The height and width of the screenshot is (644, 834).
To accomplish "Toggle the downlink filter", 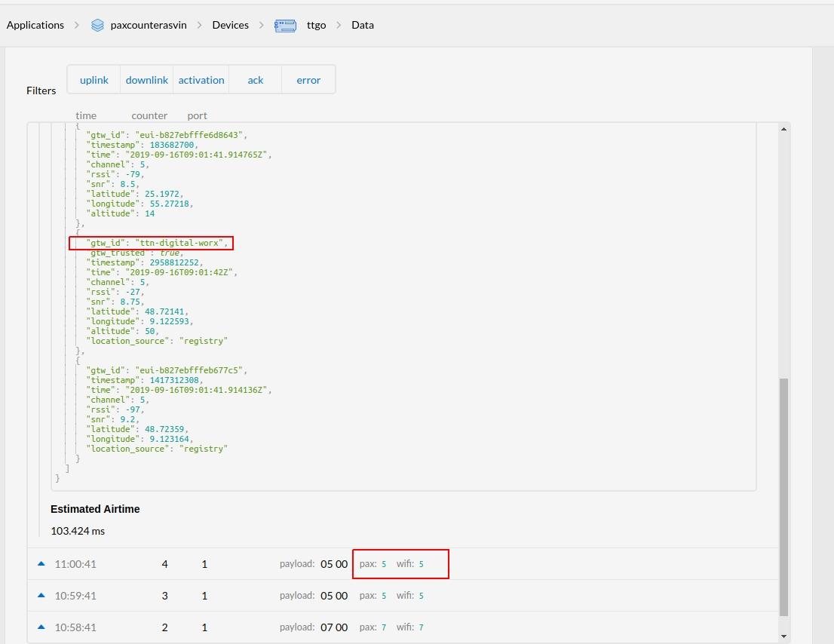I will (x=147, y=80).
